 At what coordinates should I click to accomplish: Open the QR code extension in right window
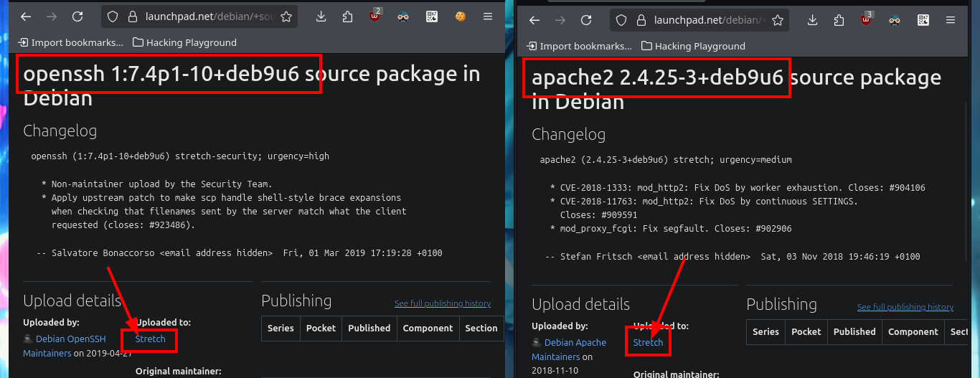coord(923,20)
